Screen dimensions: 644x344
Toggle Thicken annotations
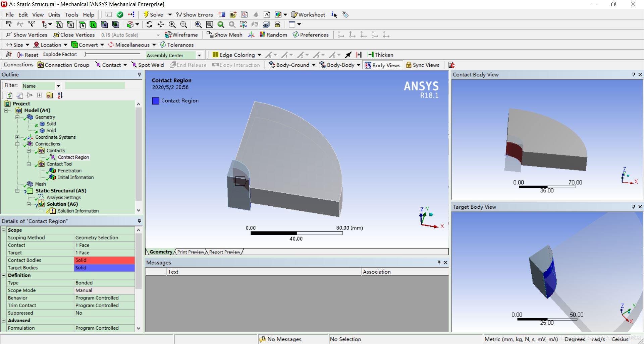pyautogui.click(x=380, y=55)
